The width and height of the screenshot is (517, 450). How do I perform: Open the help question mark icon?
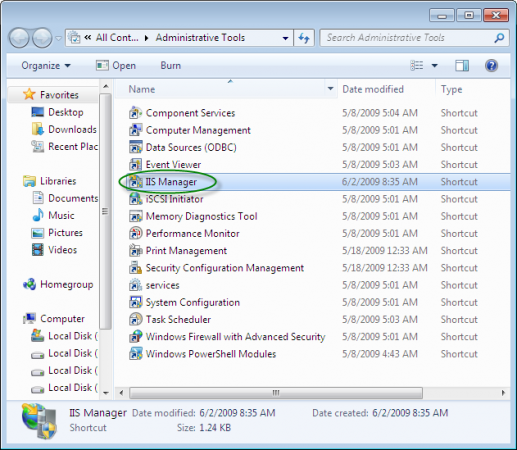pyautogui.click(x=491, y=66)
